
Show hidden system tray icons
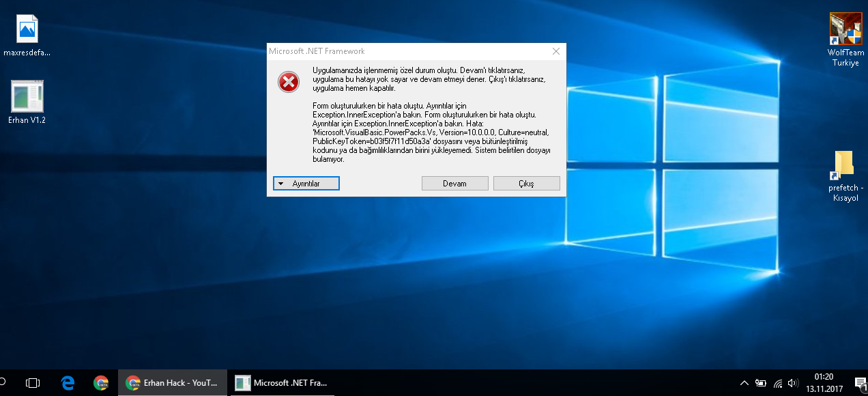[744, 383]
